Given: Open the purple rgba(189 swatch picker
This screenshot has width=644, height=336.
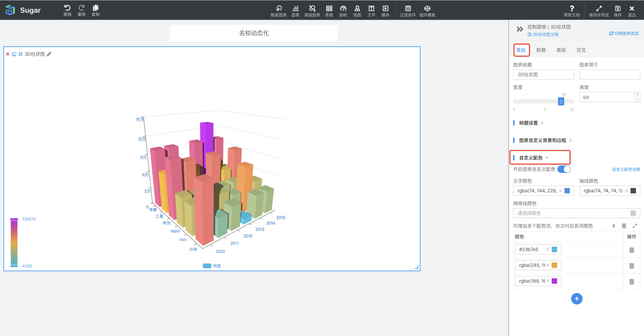Looking at the screenshot, I should [554, 281].
